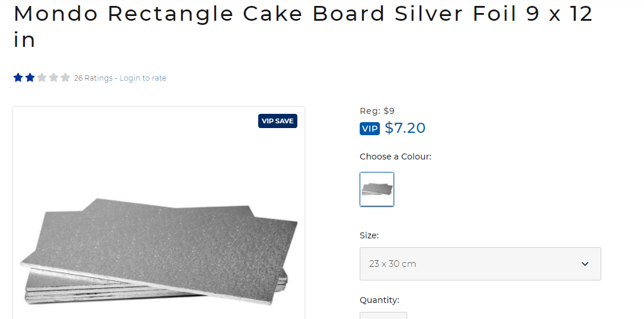Select the second rating star
Viewport: 644px width, 319px height.
click(30, 78)
